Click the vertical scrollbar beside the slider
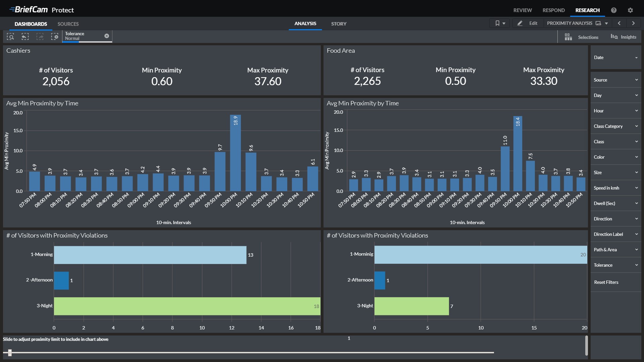Viewport: 644px width, 362px height. tap(586, 346)
